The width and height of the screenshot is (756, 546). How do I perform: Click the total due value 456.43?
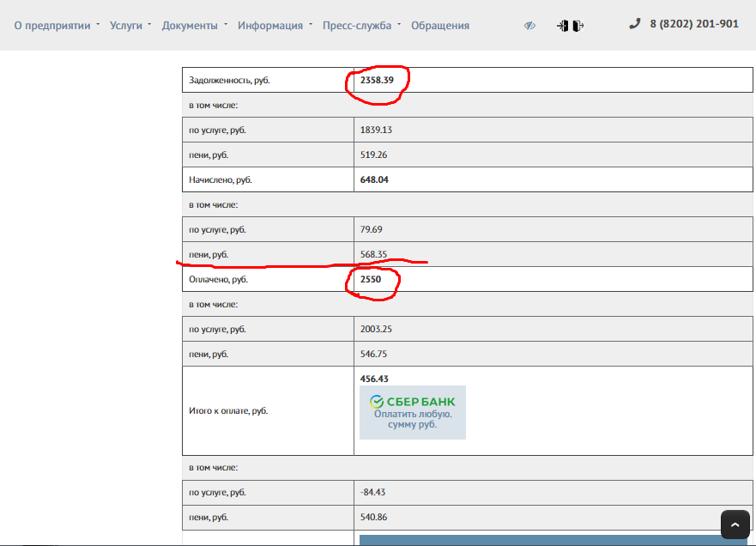tap(375, 379)
